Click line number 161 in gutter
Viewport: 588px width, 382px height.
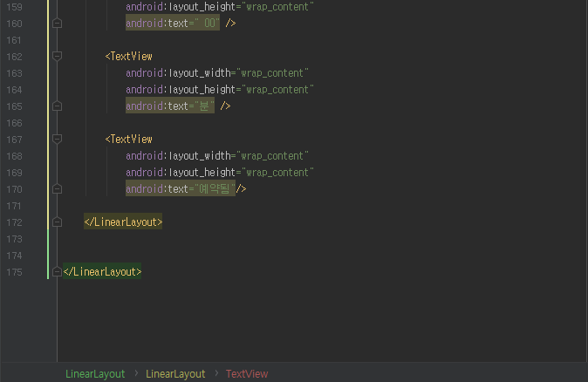[14, 40]
